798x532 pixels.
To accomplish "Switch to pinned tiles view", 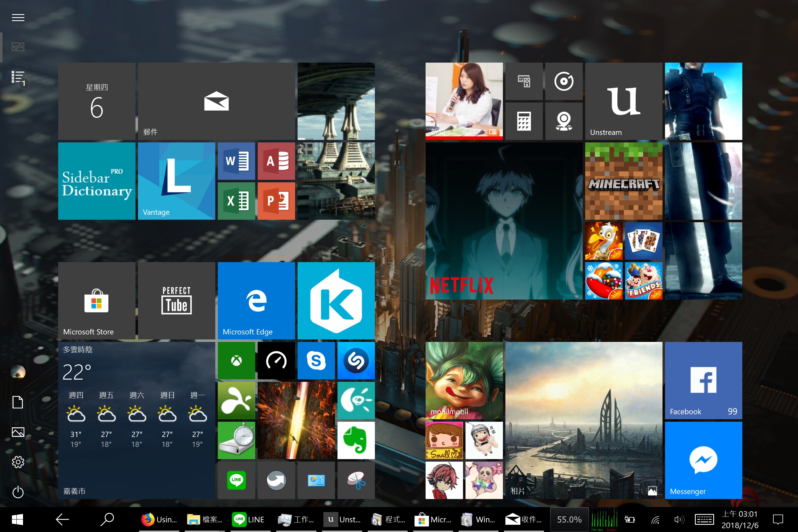I will click(18, 47).
